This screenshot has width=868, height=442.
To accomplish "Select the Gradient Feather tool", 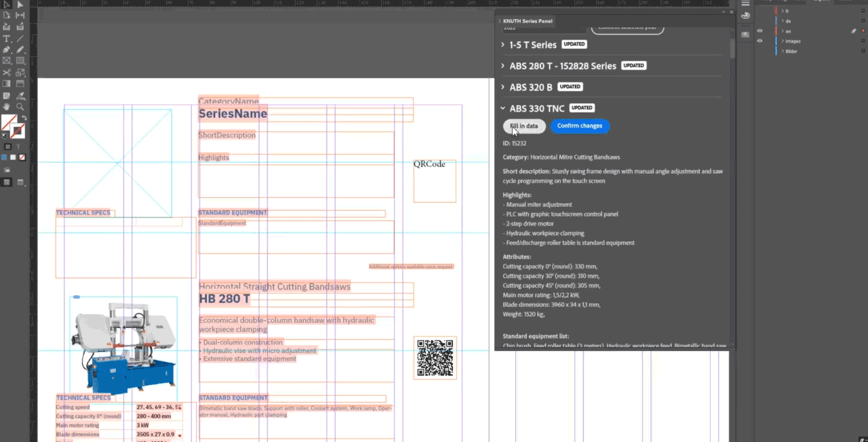I will 20,83.
